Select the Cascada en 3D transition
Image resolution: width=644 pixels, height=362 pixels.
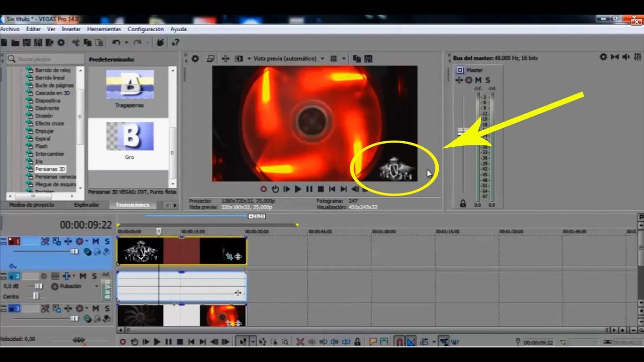click(x=52, y=93)
